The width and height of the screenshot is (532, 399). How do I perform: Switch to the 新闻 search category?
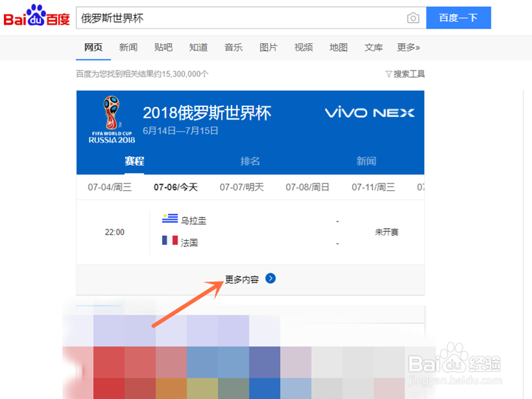[x=128, y=47]
